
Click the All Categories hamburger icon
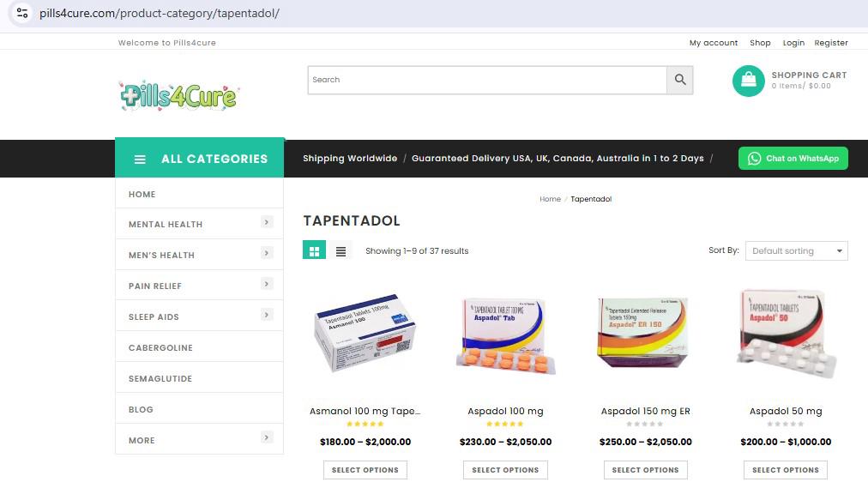(x=140, y=160)
